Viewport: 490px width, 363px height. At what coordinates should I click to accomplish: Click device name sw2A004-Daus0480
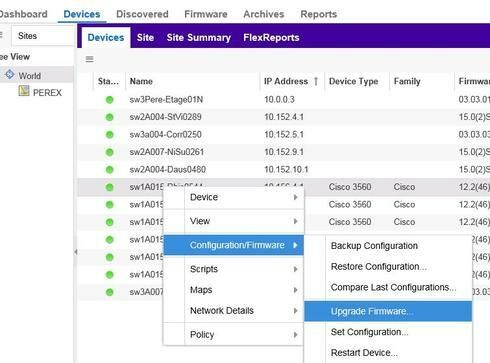pyautogui.click(x=167, y=170)
